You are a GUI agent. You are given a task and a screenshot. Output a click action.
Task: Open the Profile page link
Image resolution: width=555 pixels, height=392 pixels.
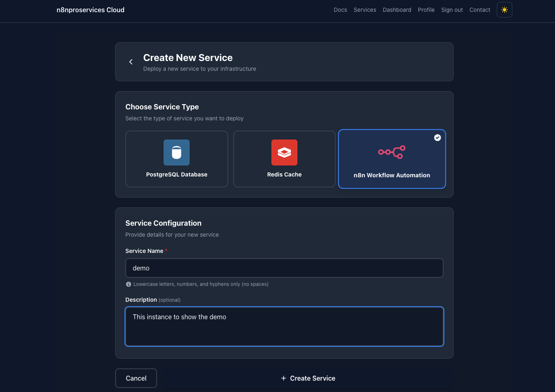(x=426, y=10)
